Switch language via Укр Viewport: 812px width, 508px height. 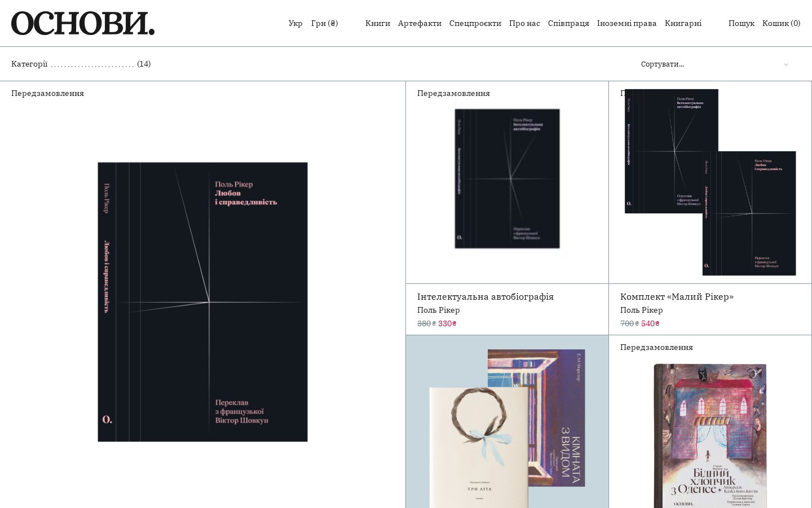[x=295, y=24]
